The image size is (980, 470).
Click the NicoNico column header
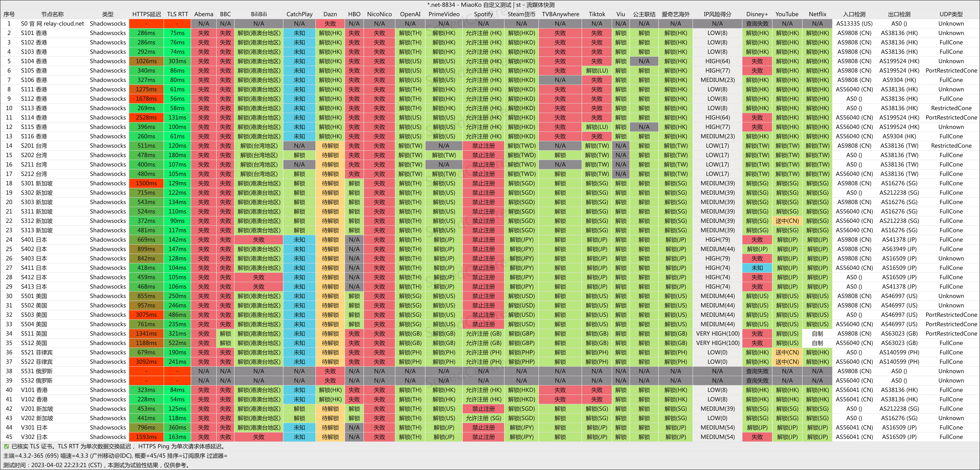point(379,14)
